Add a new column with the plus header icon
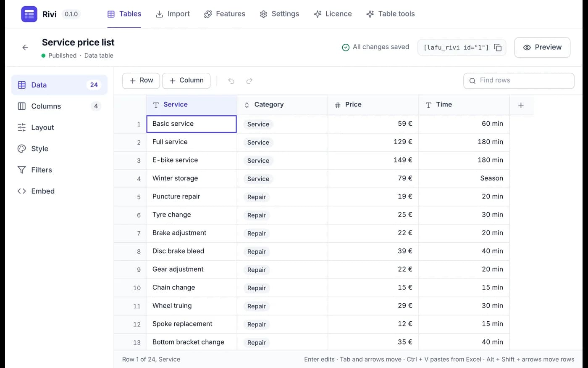Screen dimensions: 588x368 click(521, 105)
